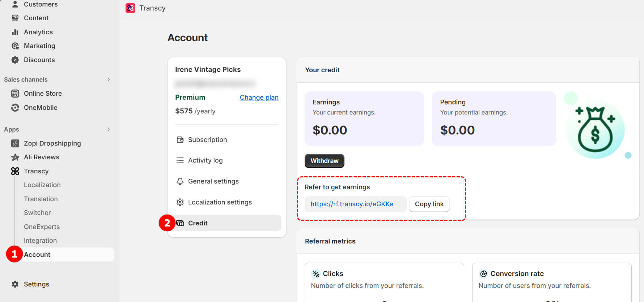Click the Premium plan label
644x302 pixels.
[190, 98]
